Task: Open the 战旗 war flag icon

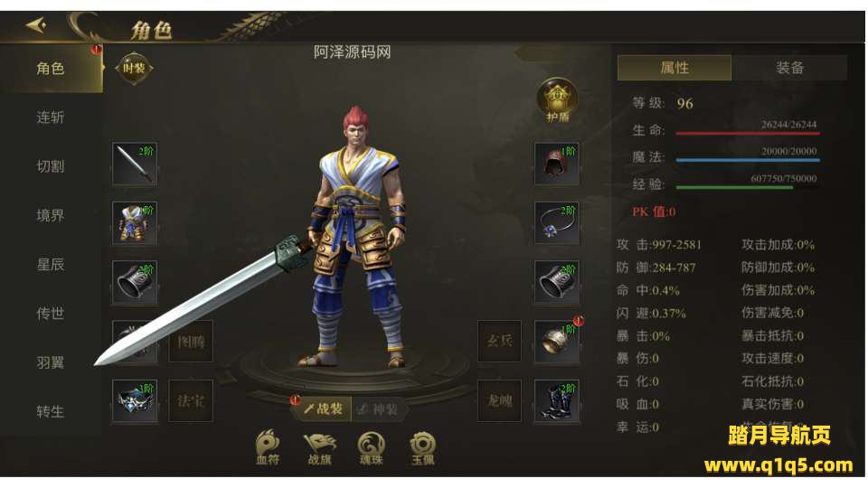Action: [320, 448]
